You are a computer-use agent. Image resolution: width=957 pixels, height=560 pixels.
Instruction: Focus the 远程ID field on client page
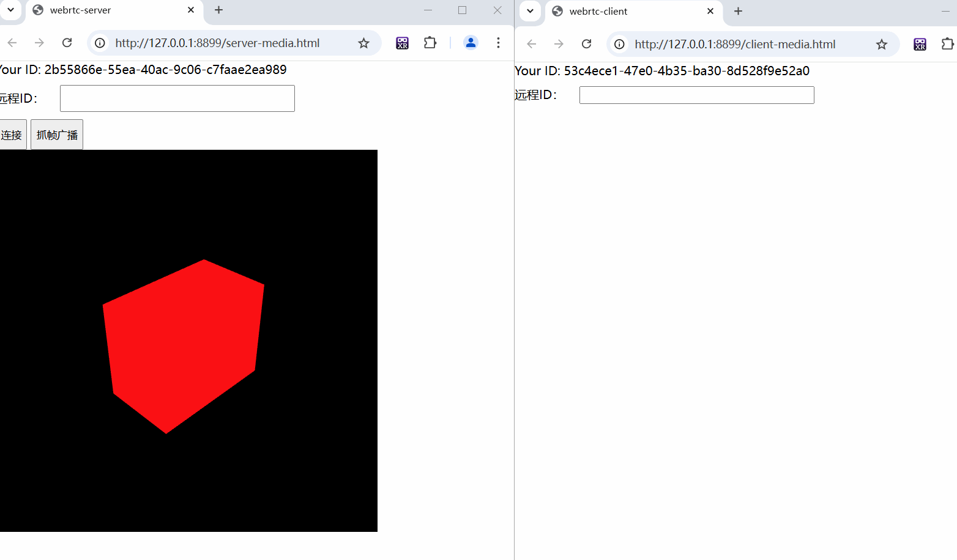coord(697,95)
